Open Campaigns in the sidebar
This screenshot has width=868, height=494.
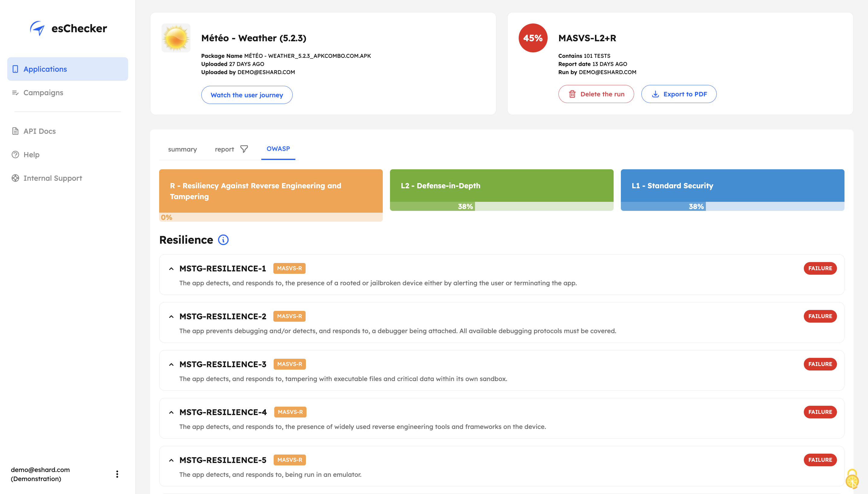(43, 93)
